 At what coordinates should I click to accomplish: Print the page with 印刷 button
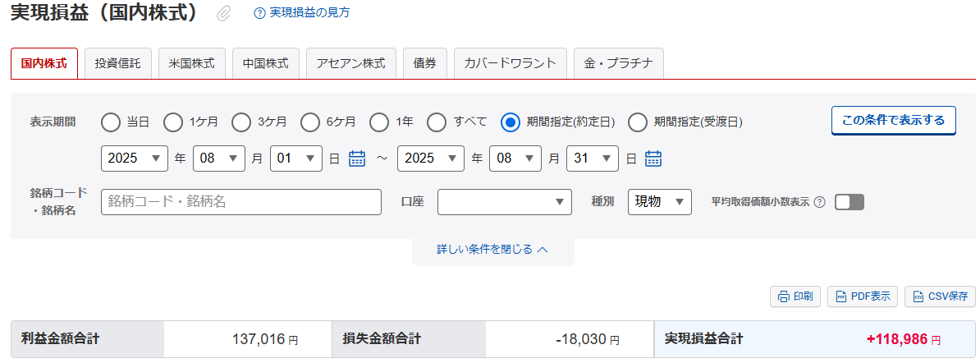[795, 296]
